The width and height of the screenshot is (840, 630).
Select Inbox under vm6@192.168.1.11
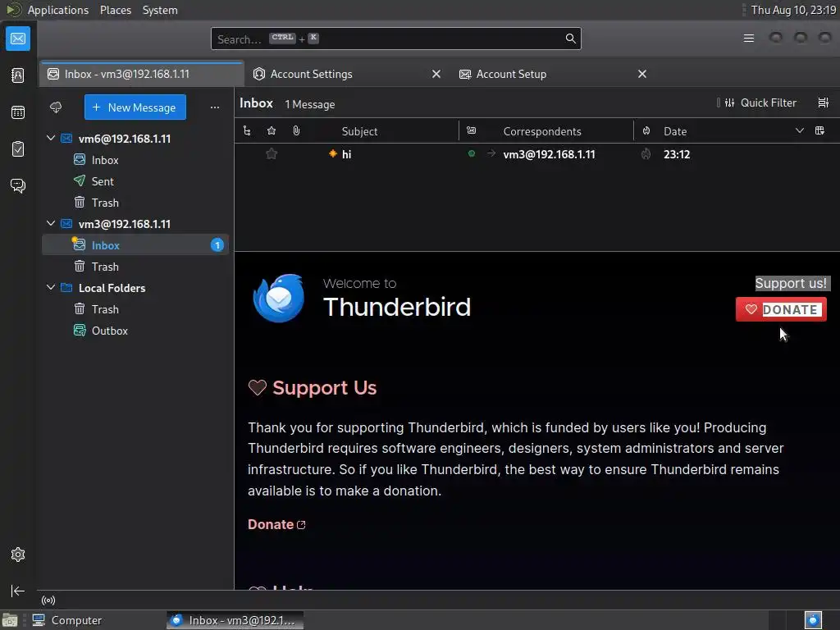click(105, 160)
